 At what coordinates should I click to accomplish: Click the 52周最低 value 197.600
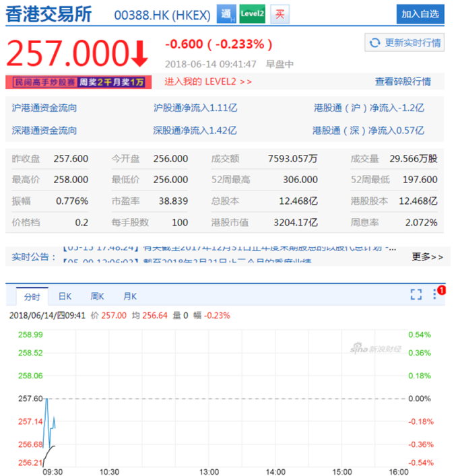[420, 179]
